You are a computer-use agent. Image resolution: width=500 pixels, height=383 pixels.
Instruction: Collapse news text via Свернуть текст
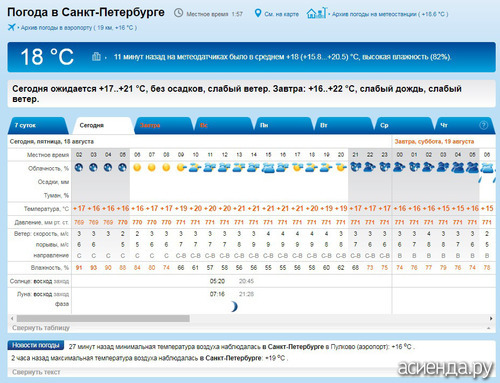(36, 372)
